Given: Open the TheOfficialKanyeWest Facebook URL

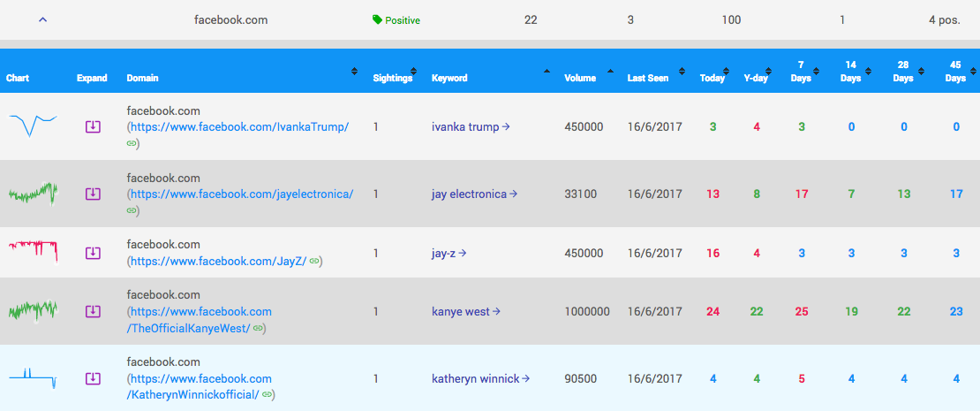Looking at the screenshot, I should point(199,319).
